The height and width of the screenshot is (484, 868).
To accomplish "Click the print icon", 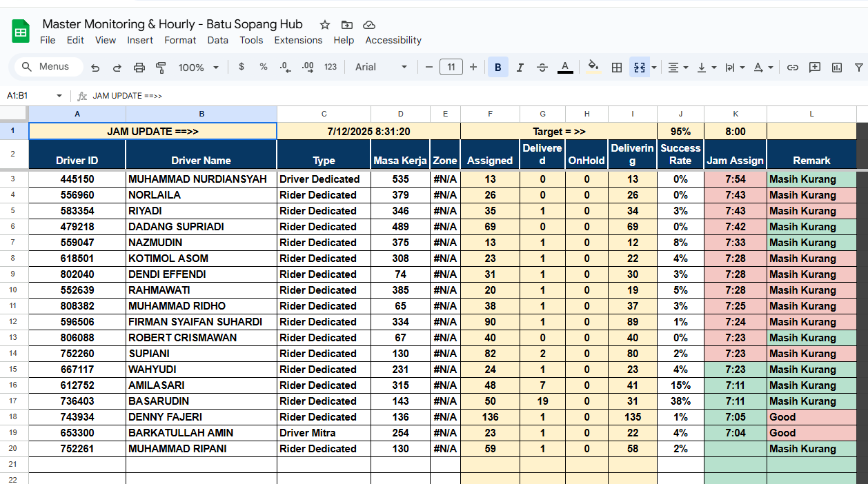I will tap(139, 68).
